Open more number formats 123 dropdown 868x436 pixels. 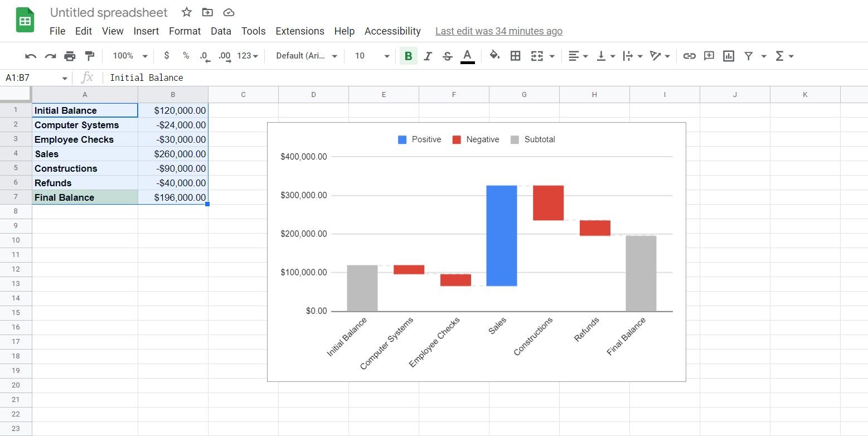[248, 56]
